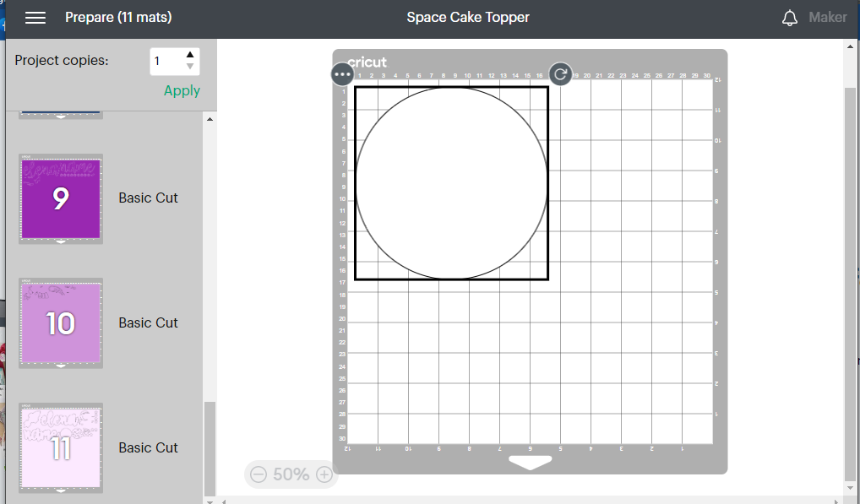Click the canvas vertical scrollbar down arrow
860x504 pixels.
pos(850,488)
